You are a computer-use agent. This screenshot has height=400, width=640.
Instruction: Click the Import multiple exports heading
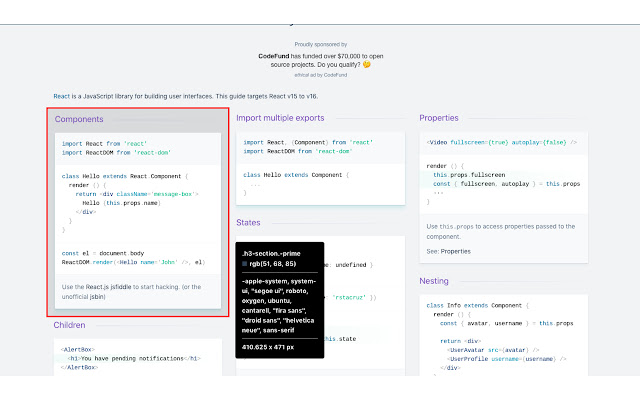[x=280, y=118]
